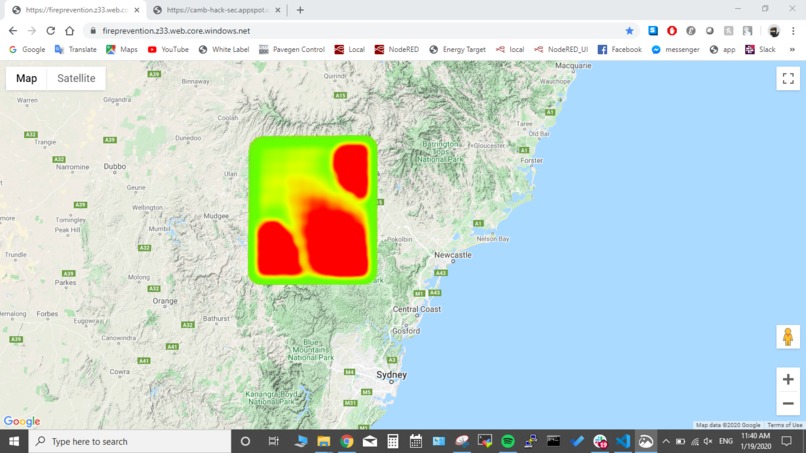Show more bookmarks overflow chevron
806x453 pixels.
pos(792,49)
